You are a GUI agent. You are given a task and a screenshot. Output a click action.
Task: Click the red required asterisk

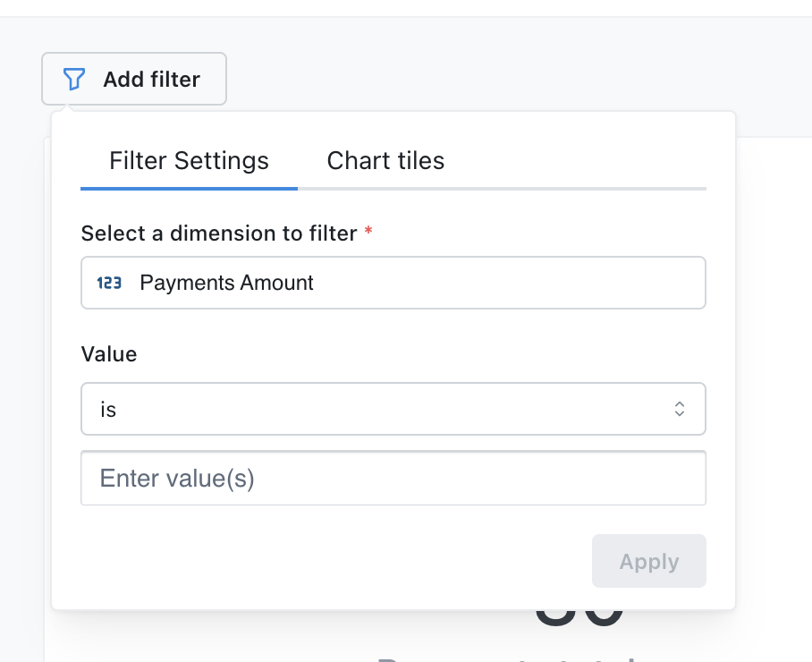click(368, 233)
